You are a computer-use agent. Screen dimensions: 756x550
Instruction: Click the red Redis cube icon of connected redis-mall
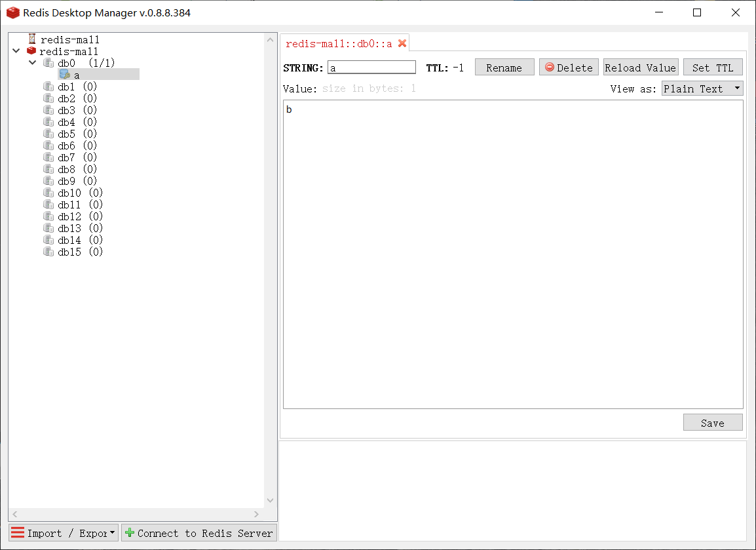click(31, 50)
